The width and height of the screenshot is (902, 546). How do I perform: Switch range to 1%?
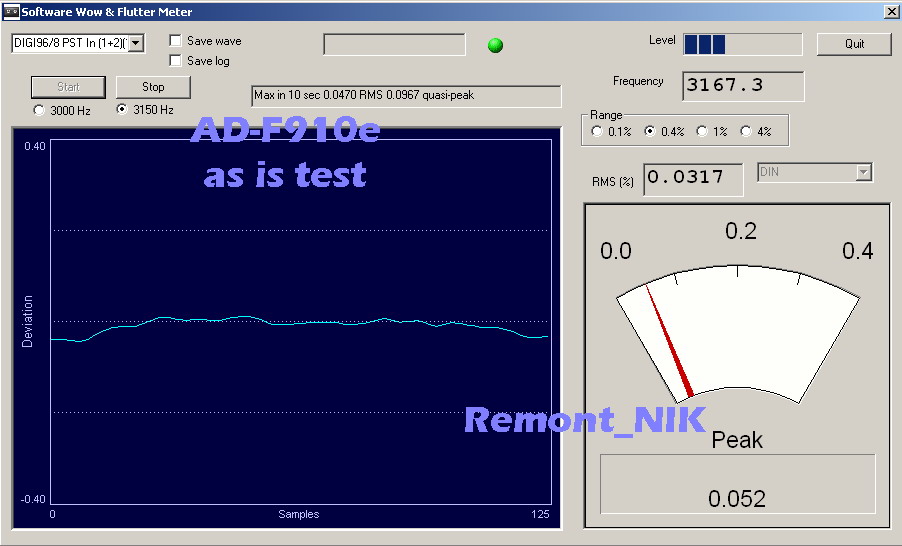point(702,131)
